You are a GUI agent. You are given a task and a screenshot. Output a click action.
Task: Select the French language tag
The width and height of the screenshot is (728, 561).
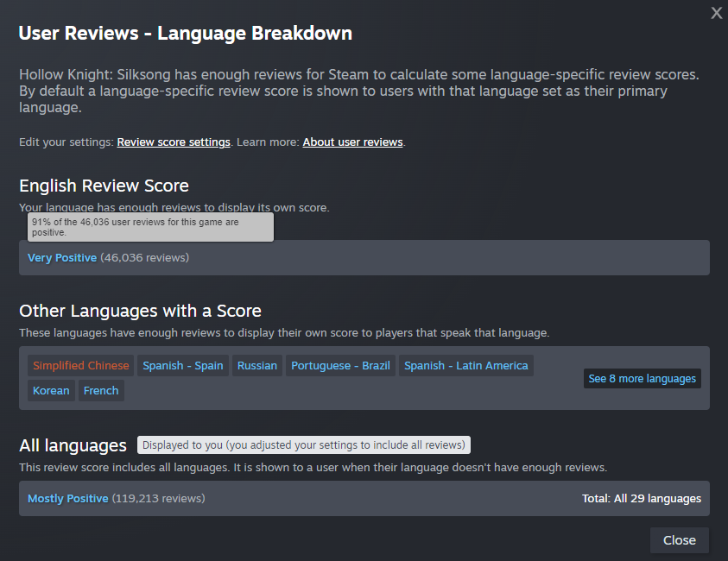coord(101,391)
